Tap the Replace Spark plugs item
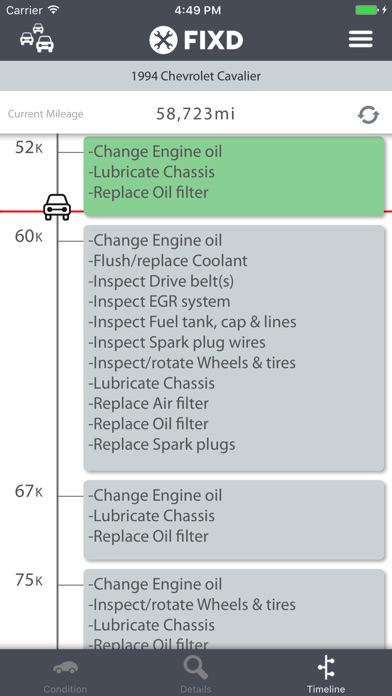The image size is (392, 696). (162, 445)
